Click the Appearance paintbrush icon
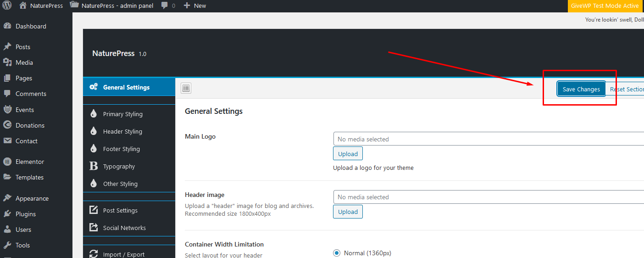The height and width of the screenshot is (258, 644). pyautogui.click(x=7, y=198)
